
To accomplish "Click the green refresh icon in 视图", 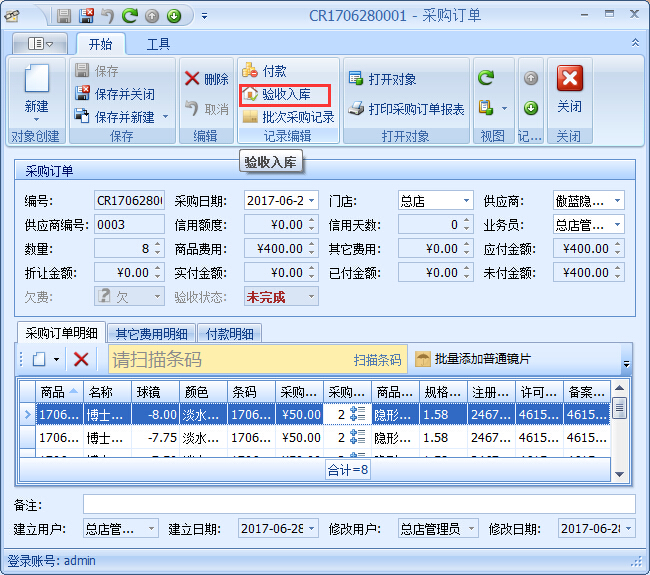I will (x=486, y=78).
